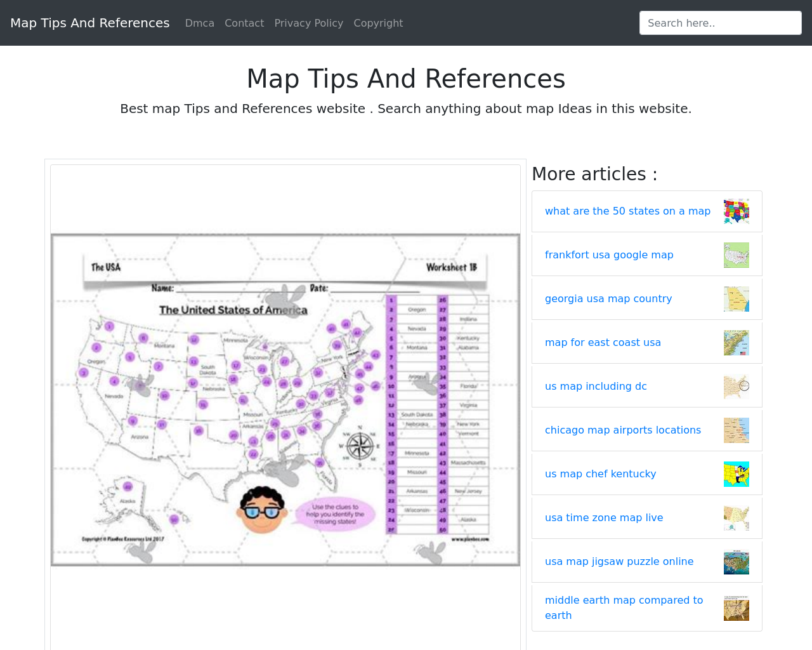Image resolution: width=812 pixels, height=650 pixels.
Task: Click the chicago airports map thumbnail
Action: 737,430
